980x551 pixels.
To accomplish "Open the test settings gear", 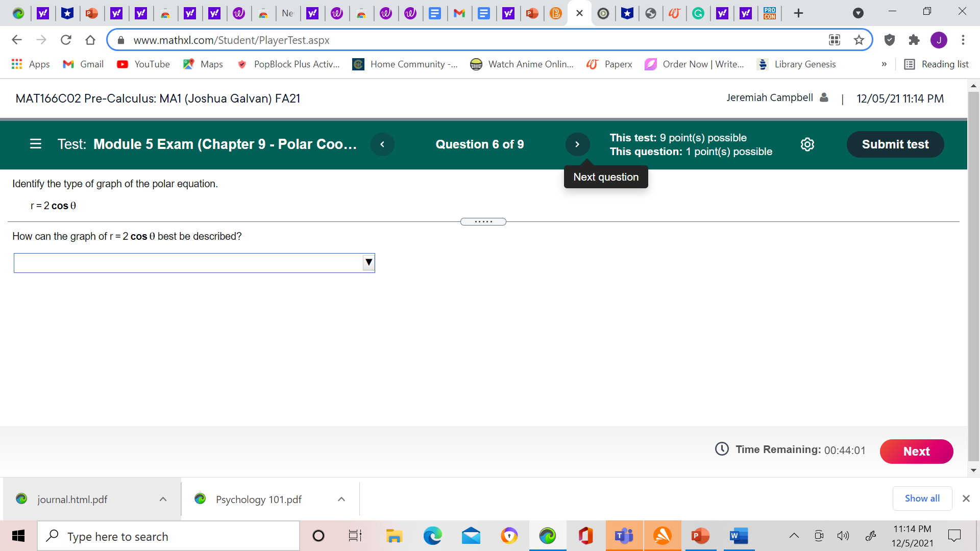I will (x=807, y=144).
